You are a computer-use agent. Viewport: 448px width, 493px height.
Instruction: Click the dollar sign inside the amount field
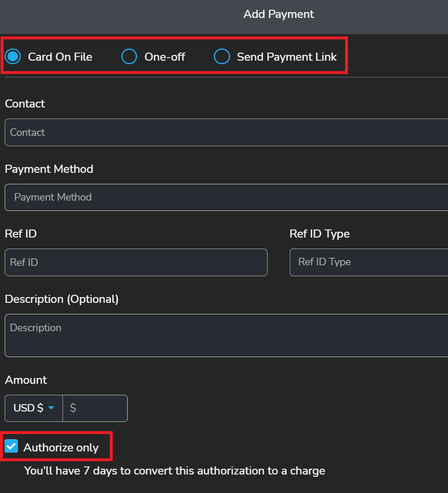tap(73, 408)
